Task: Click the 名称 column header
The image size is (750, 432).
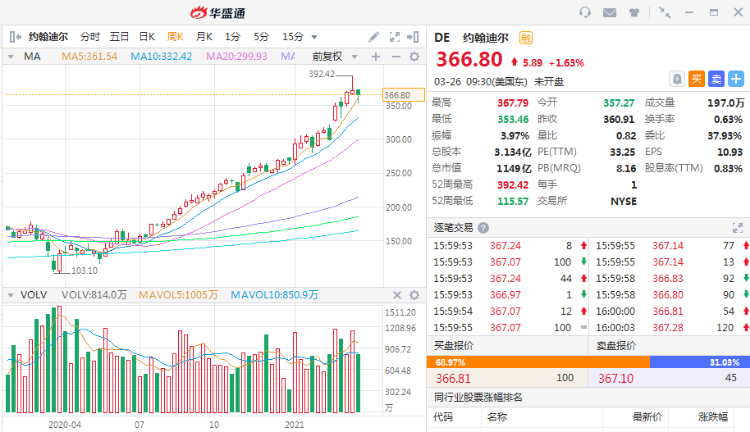Action: pyautogui.click(x=497, y=417)
